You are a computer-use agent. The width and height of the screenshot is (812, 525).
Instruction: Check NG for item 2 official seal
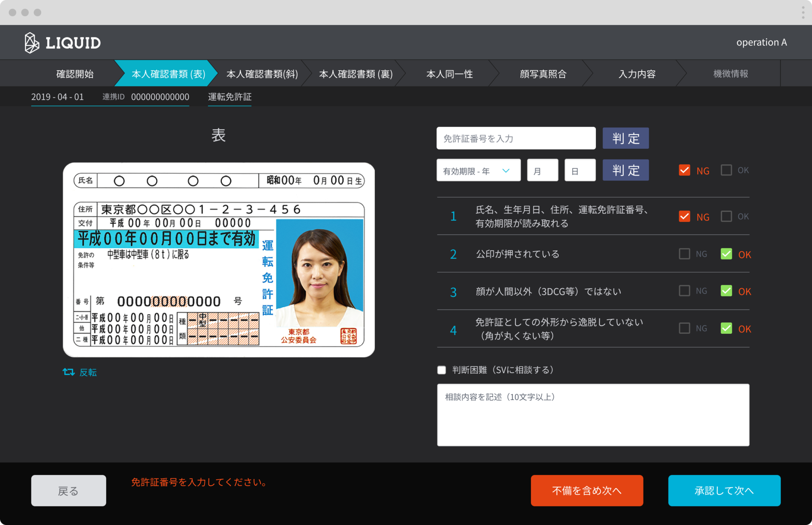(684, 254)
